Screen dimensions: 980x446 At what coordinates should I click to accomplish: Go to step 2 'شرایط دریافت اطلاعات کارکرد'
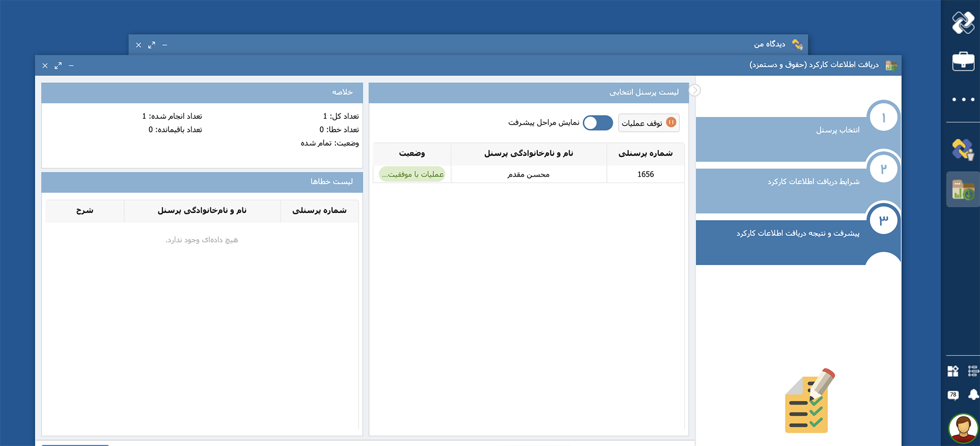click(x=813, y=182)
